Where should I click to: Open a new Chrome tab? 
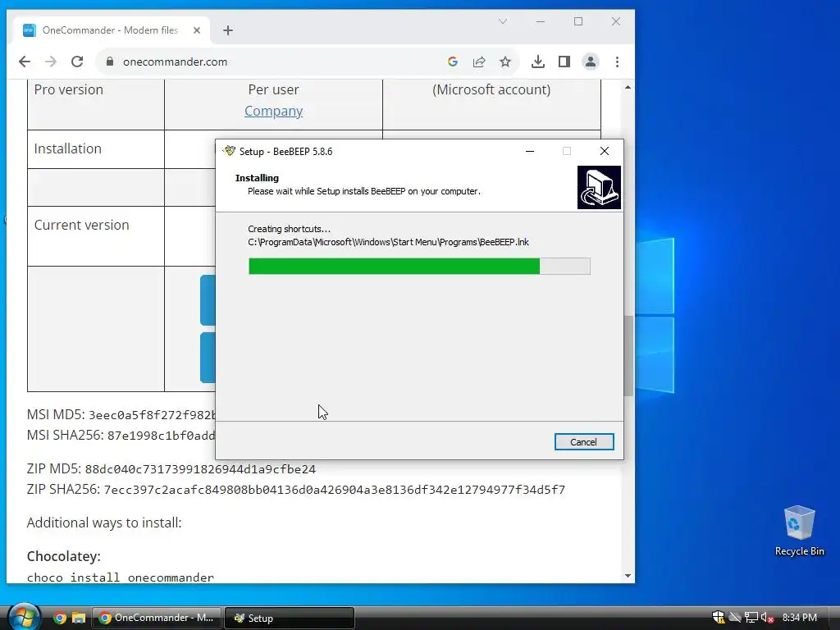[228, 30]
